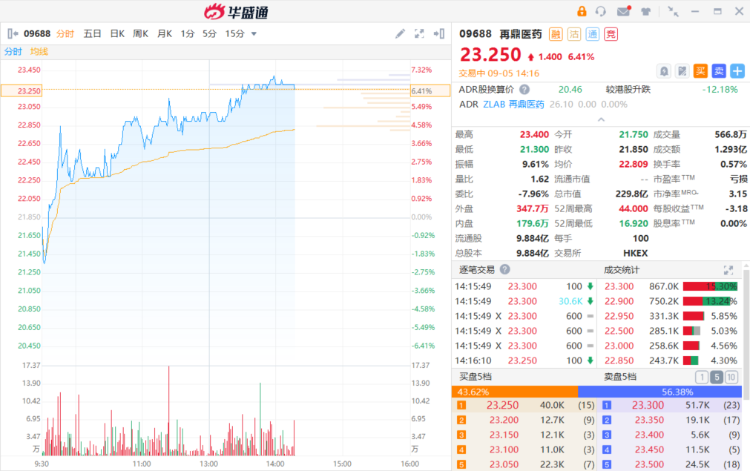Select the 成交统计 trade statistics header
This screenshot has height=471, width=750.
click(621, 270)
